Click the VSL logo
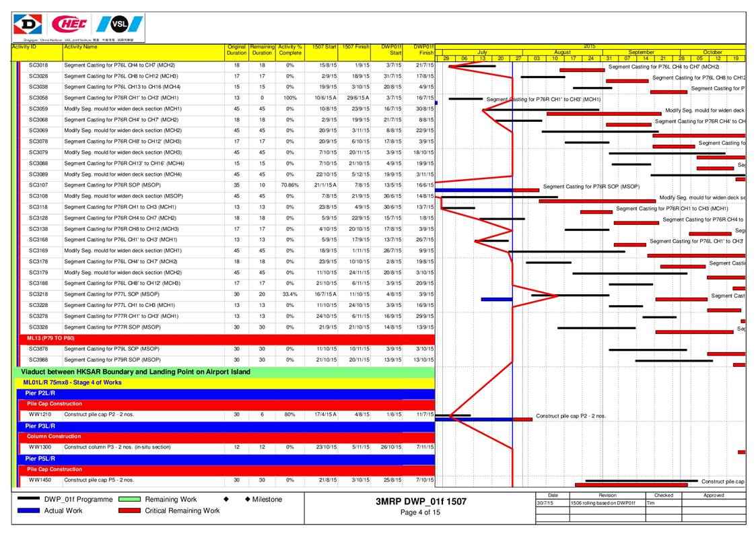Screen dimensions: 756x534 (120, 24)
